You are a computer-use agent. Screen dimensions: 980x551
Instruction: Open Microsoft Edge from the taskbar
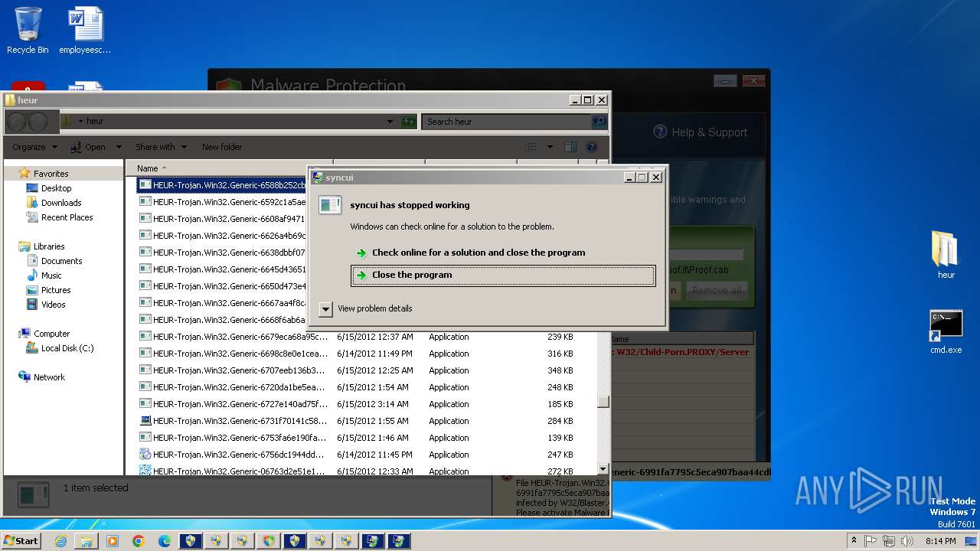[165, 541]
